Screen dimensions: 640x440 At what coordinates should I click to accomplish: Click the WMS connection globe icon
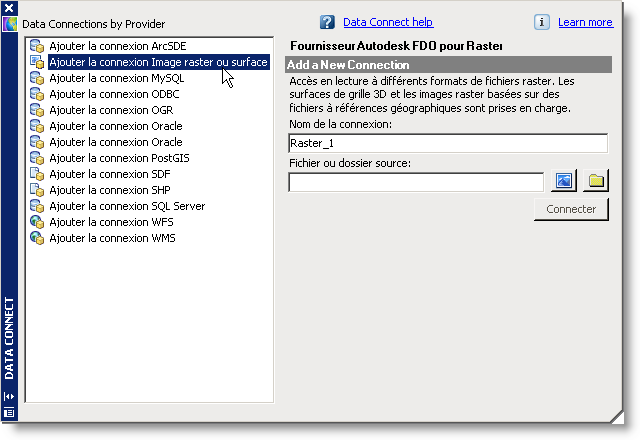[37, 238]
